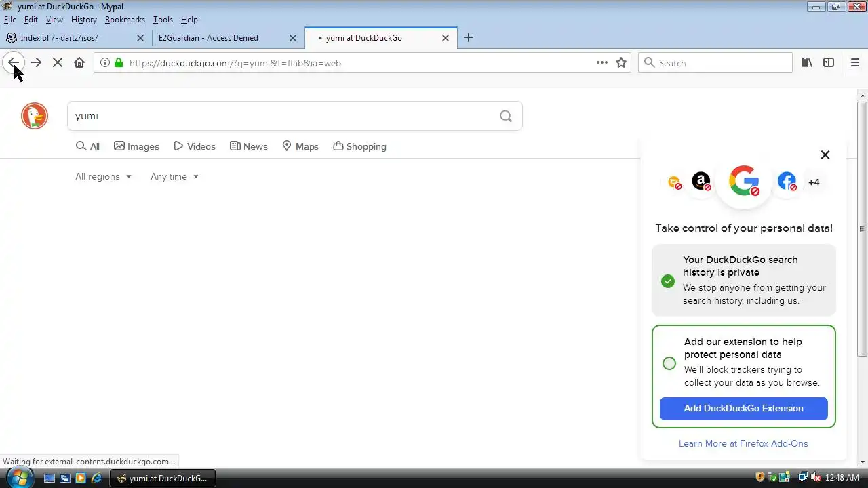Image resolution: width=868 pixels, height=488 pixels.
Task: Show site information via the info icon
Action: 105,63
